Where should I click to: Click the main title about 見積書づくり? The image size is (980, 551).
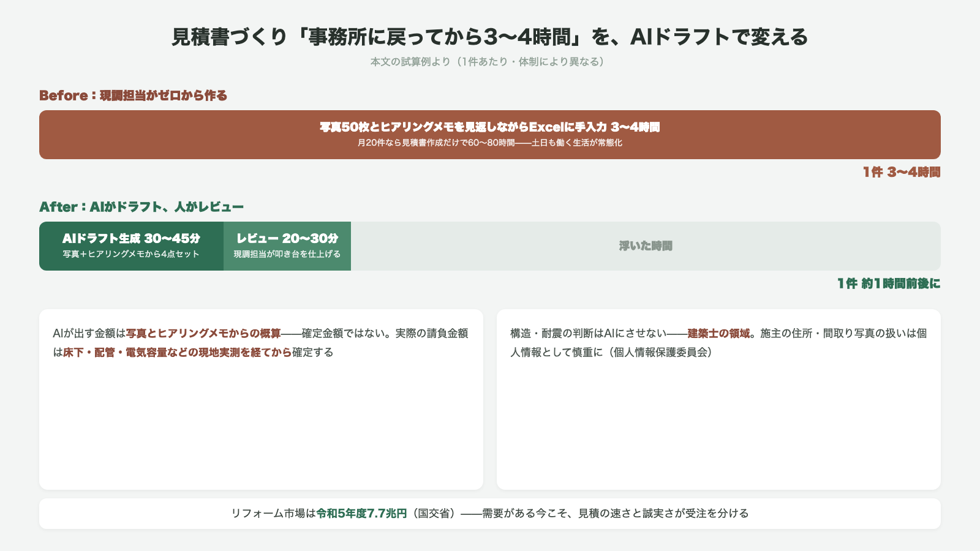point(490,37)
